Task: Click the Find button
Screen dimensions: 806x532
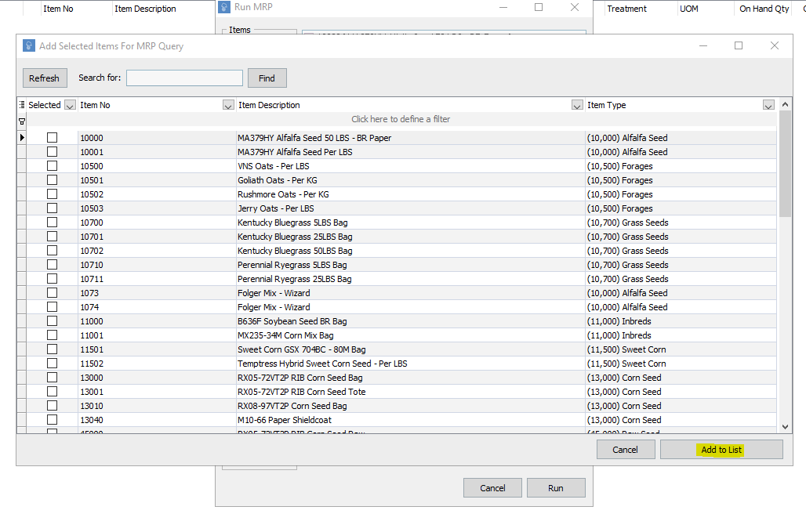Action: pyautogui.click(x=267, y=78)
